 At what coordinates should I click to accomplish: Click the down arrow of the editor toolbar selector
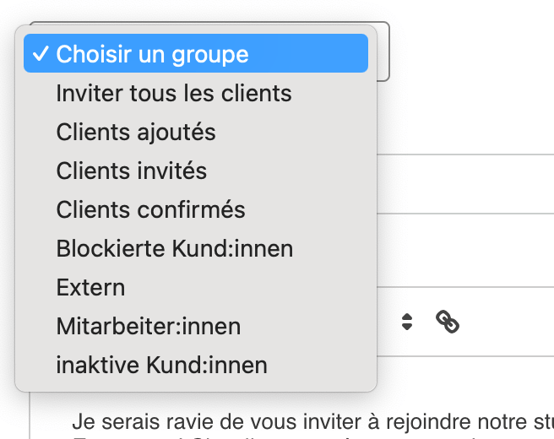[407, 327]
